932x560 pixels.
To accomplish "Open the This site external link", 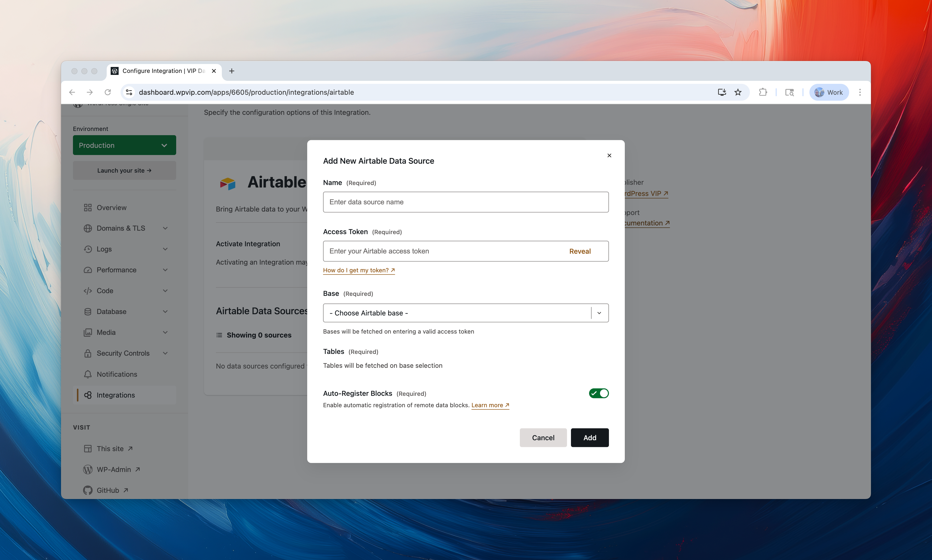I will (x=114, y=449).
